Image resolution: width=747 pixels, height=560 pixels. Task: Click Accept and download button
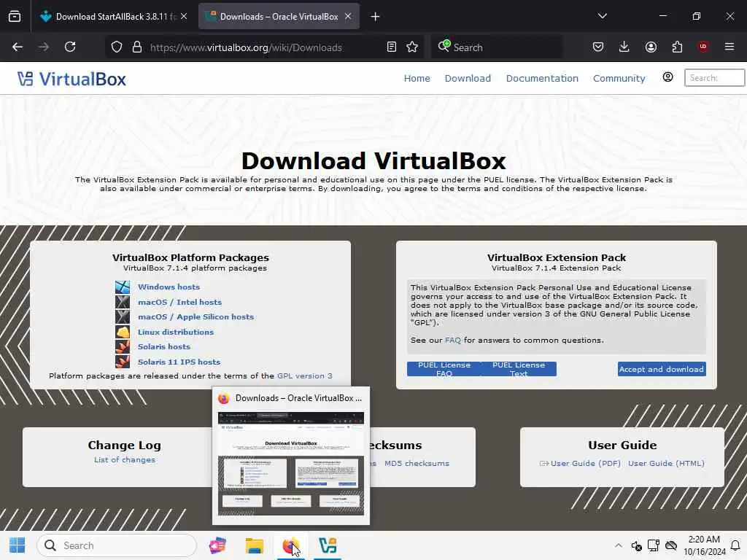point(662,369)
